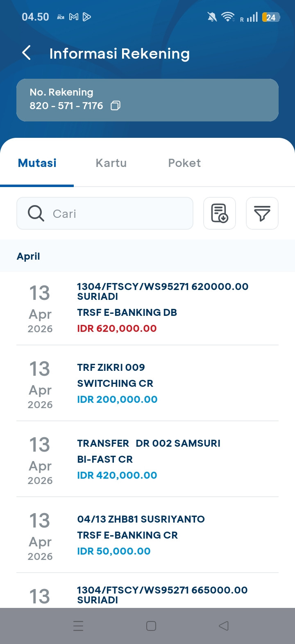The width and height of the screenshot is (295, 644).
Task: Open the transaction filter
Action: pyautogui.click(x=262, y=213)
